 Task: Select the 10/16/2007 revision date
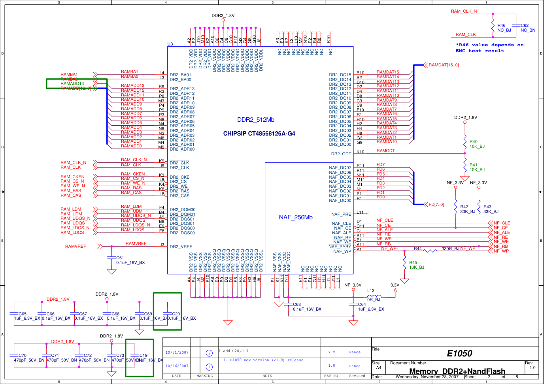(177, 366)
